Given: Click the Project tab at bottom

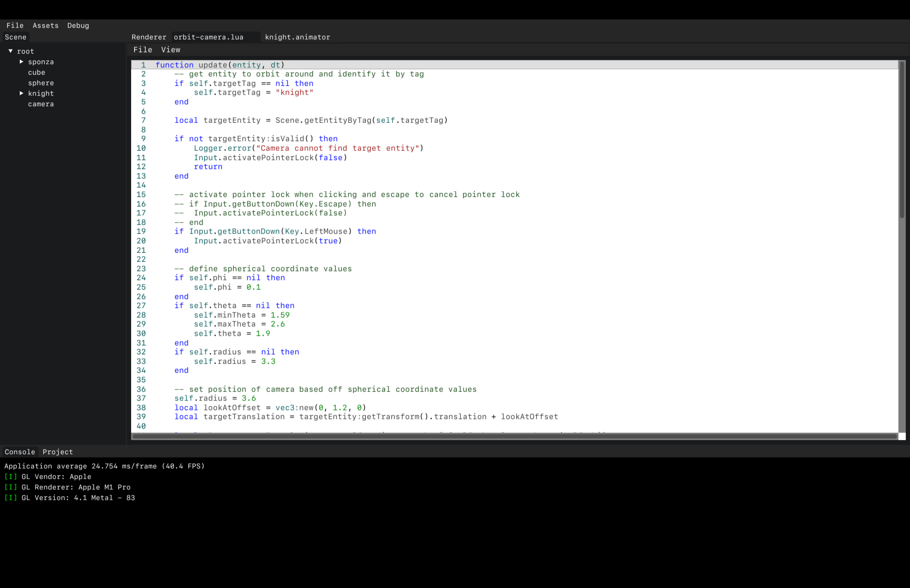Looking at the screenshot, I should point(58,451).
